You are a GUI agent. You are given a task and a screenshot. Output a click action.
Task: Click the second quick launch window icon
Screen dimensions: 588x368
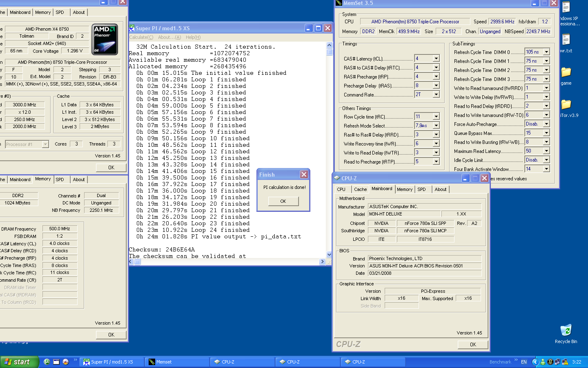click(56, 362)
